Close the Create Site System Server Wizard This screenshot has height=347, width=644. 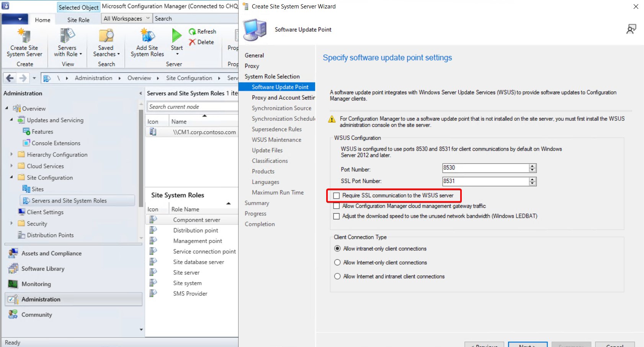[636, 7]
